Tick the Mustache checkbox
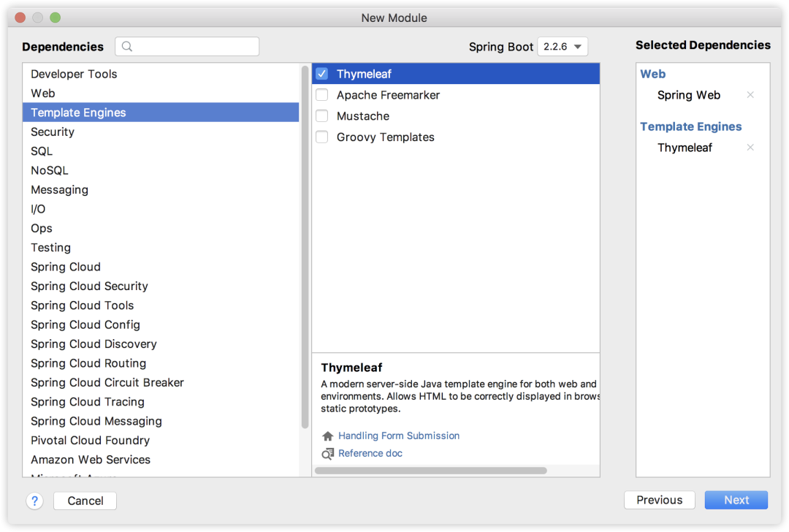The width and height of the screenshot is (789, 532). point(322,115)
